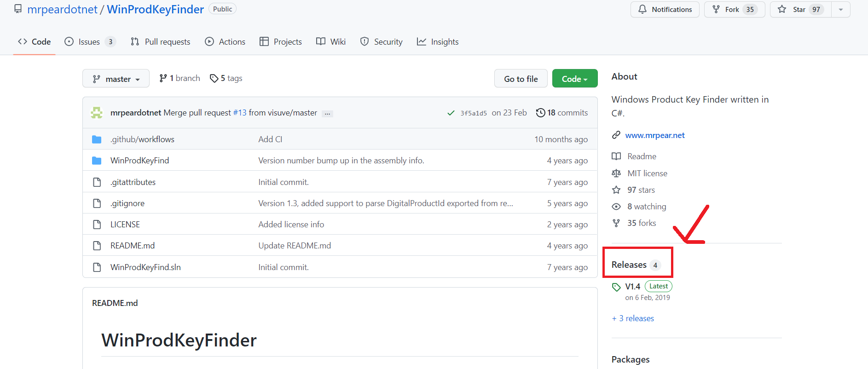Click the file icon for WinProdKeyFind.sln

point(97,267)
